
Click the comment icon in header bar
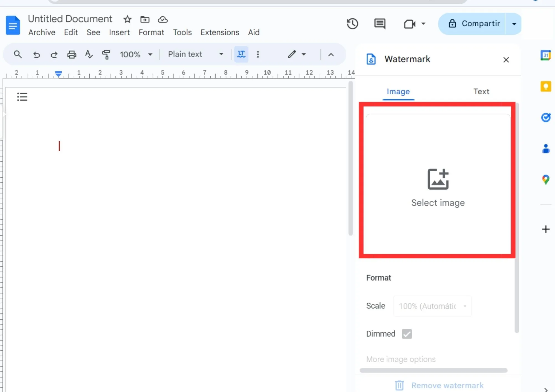pos(379,23)
